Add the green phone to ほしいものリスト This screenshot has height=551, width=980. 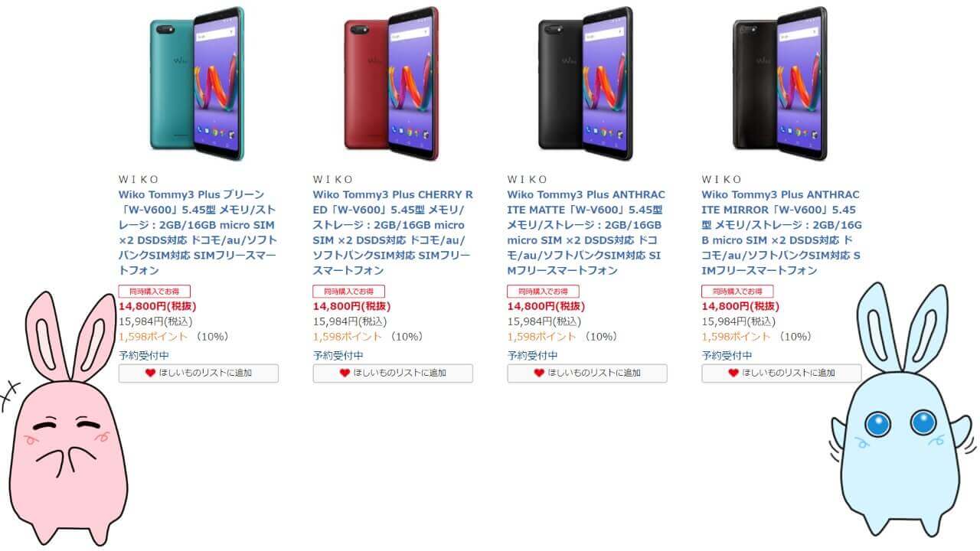[x=198, y=373]
